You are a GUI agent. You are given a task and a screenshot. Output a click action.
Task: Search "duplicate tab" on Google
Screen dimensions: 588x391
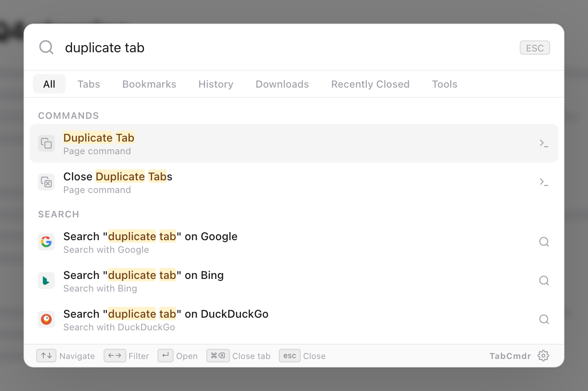click(294, 242)
